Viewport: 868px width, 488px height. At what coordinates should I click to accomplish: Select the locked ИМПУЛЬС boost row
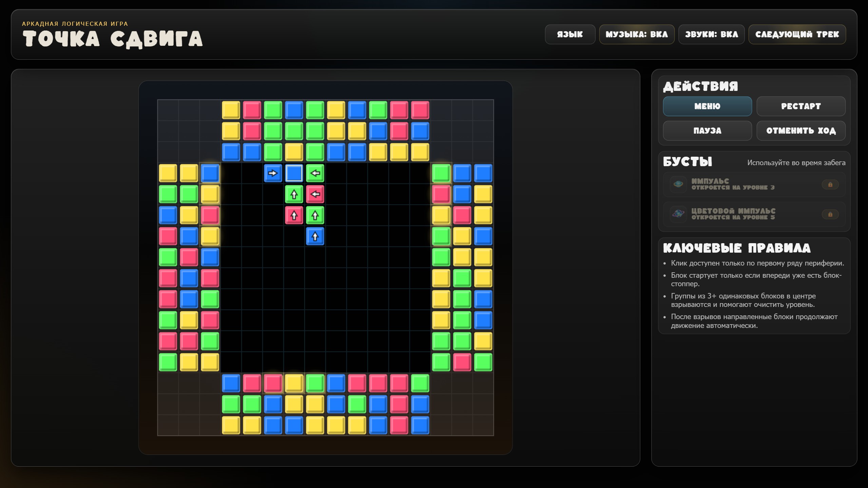[x=754, y=184]
